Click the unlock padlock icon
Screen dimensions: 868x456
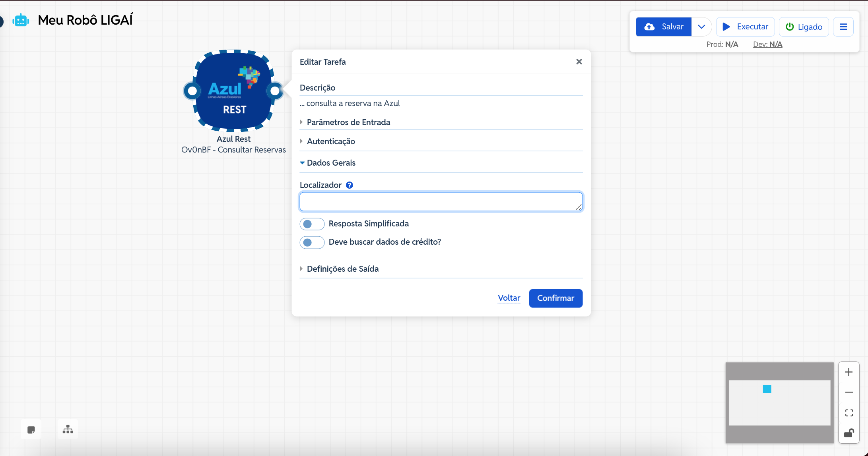tap(849, 433)
